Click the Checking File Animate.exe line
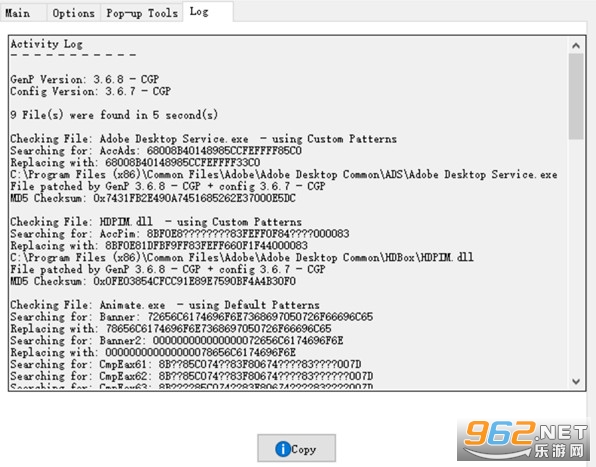 tap(165, 305)
